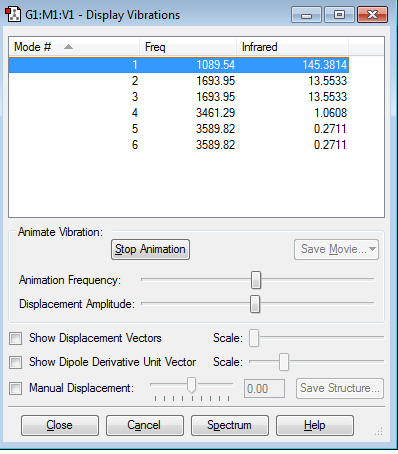The height and width of the screenshot is (454, 398).
Task: Click the Cancel button
Action: pyautogui.click(x=145, y=425)
